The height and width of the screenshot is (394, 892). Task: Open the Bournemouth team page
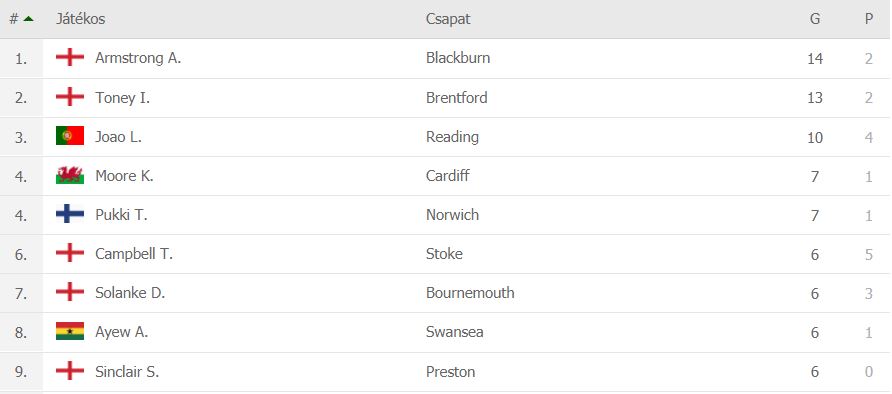point(470,293)
